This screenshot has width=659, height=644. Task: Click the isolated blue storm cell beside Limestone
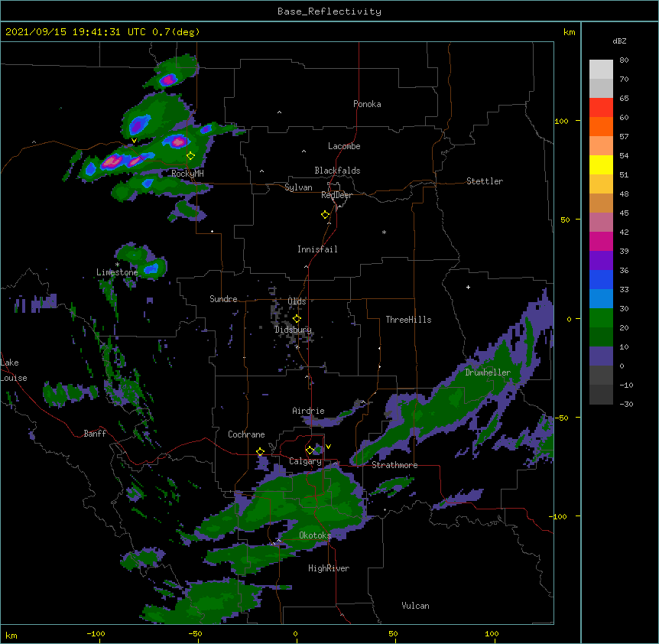(x=151, y=268)
